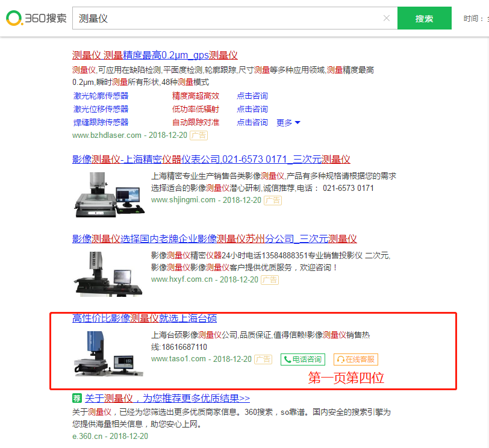The height and width of the screenshot is (448, 489).
Task: Click 点击咨询 beside 激光轮廓传感器
Action: tap(252, 96)
